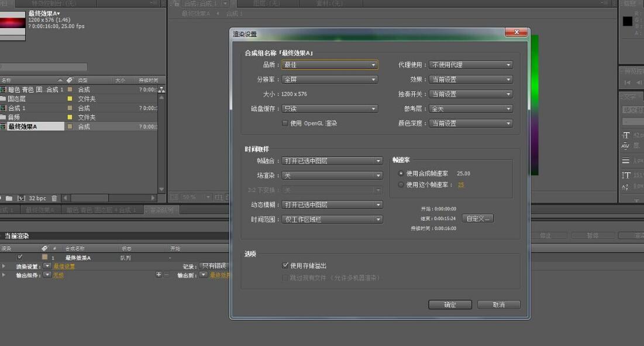Expand the 渲染设置 disclosure triangle in render queue
Screen dimensions: 644x346
coord(3,266)
